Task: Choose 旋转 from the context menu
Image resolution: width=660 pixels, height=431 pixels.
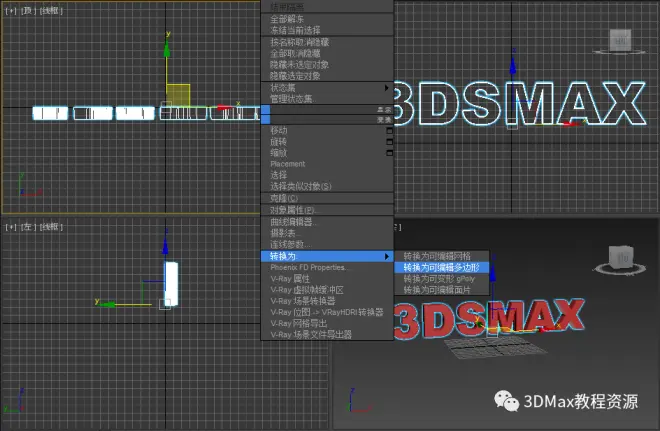Action: [279, 142]
